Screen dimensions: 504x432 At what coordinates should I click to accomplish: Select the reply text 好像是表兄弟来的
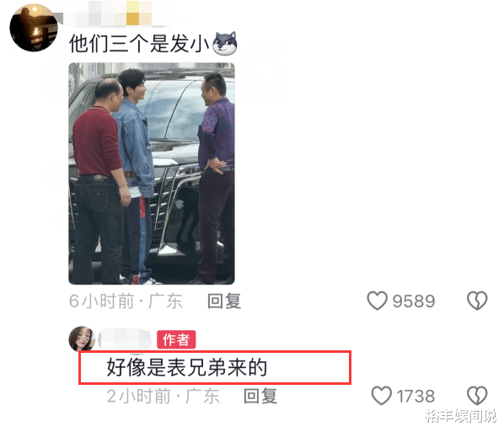(x=187, y=367)
